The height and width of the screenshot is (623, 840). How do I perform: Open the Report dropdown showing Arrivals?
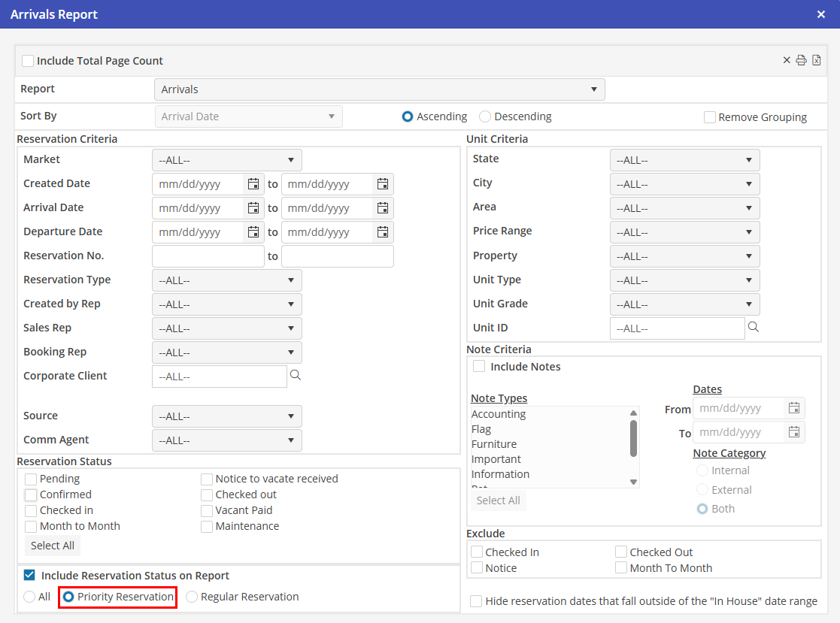(379, 89)
